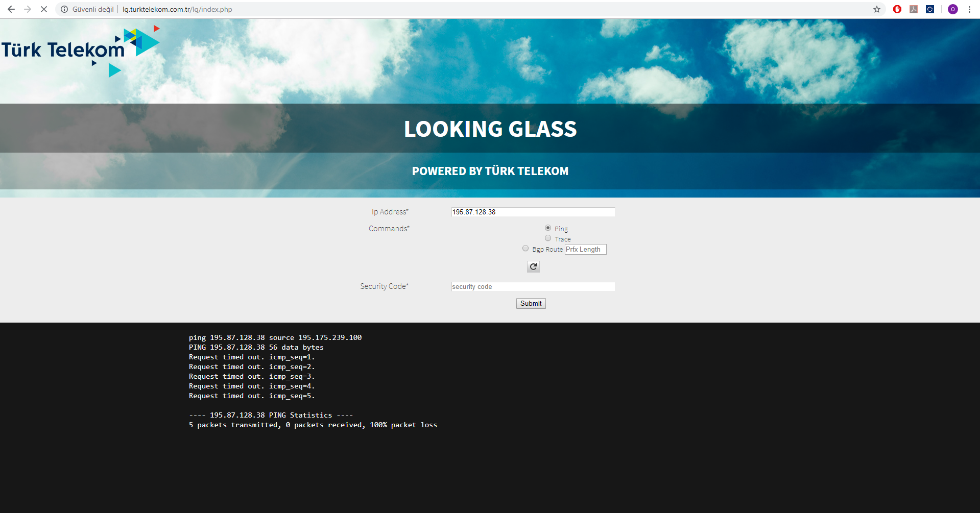
Task: Open the AdBlock red hand extension
Action: [897, 9]
